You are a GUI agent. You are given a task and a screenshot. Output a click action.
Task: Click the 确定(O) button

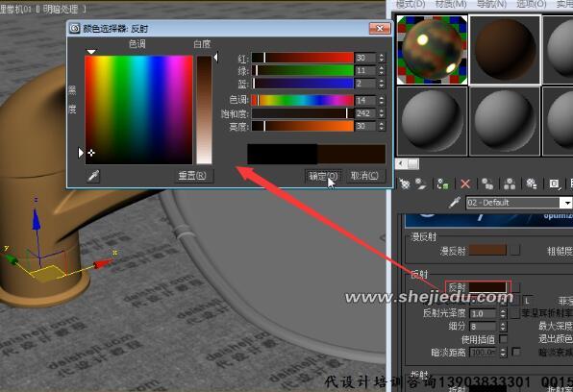(323, 176)
